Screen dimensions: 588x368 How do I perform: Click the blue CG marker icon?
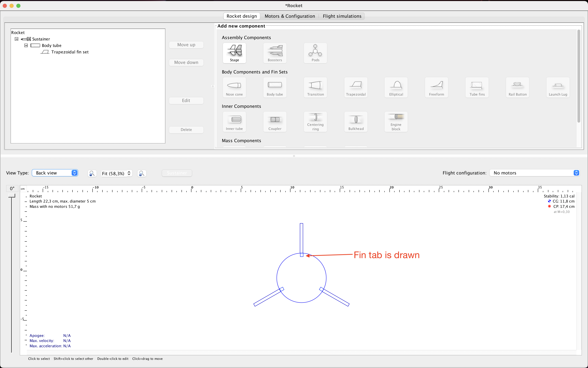click(549, 201)
